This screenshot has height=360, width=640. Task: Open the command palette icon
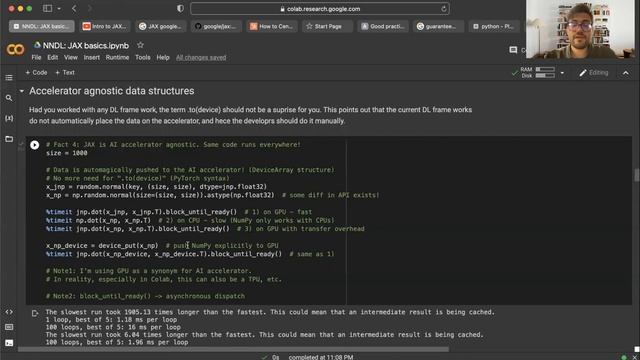click(9, 327)
